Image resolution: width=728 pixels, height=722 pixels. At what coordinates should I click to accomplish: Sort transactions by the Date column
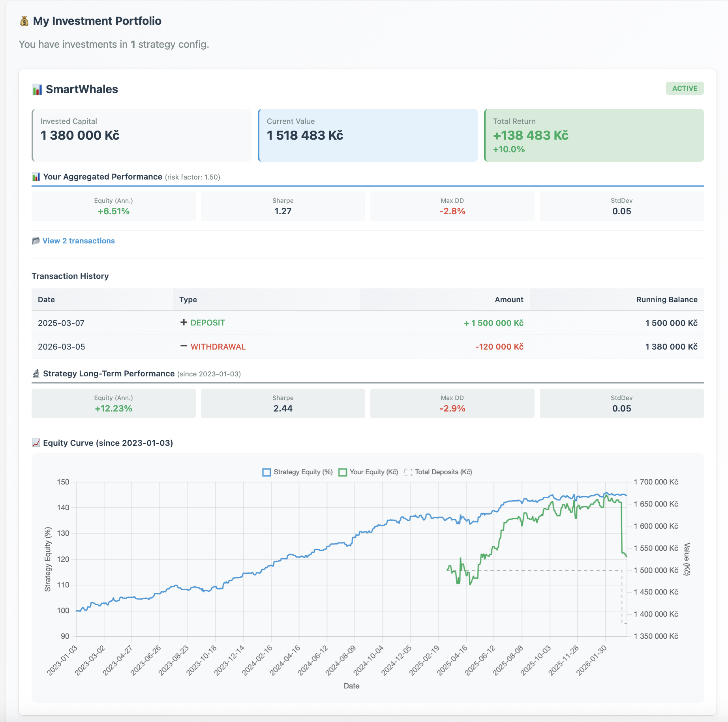click(46, 299)
